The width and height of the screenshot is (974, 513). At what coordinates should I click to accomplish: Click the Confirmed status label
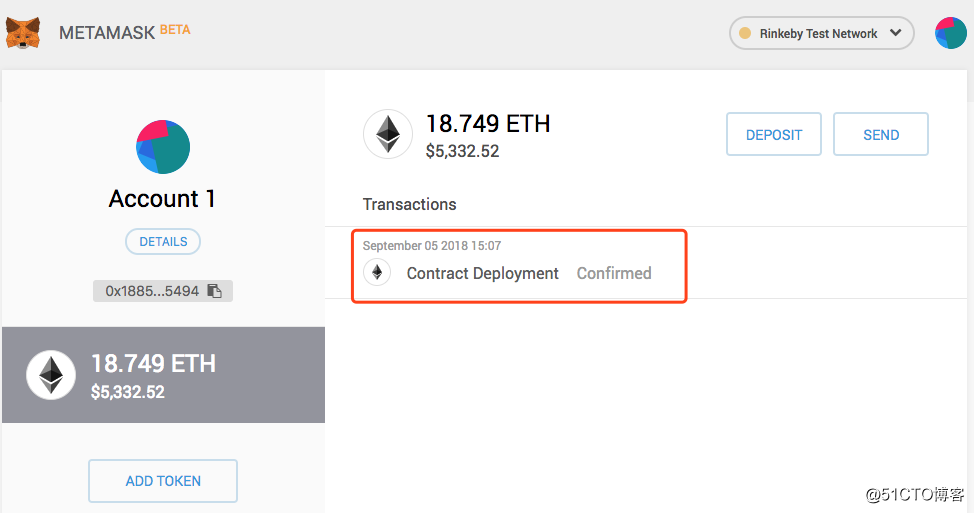tap(614, 273)
